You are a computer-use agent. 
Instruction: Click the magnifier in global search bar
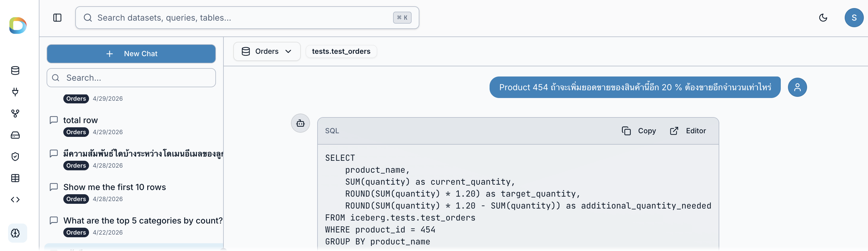88,18
